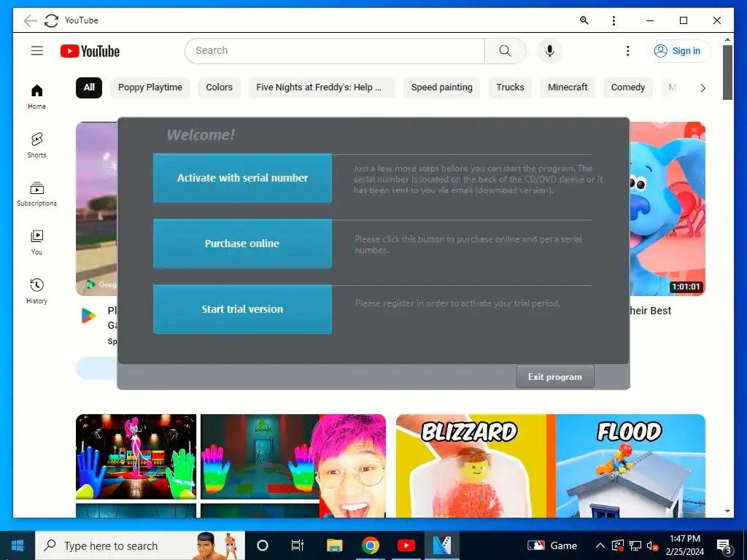The image size is (747, 560).
Task: Open the YouTube hamburger guide menu
Action: click(x=37, y=50)
